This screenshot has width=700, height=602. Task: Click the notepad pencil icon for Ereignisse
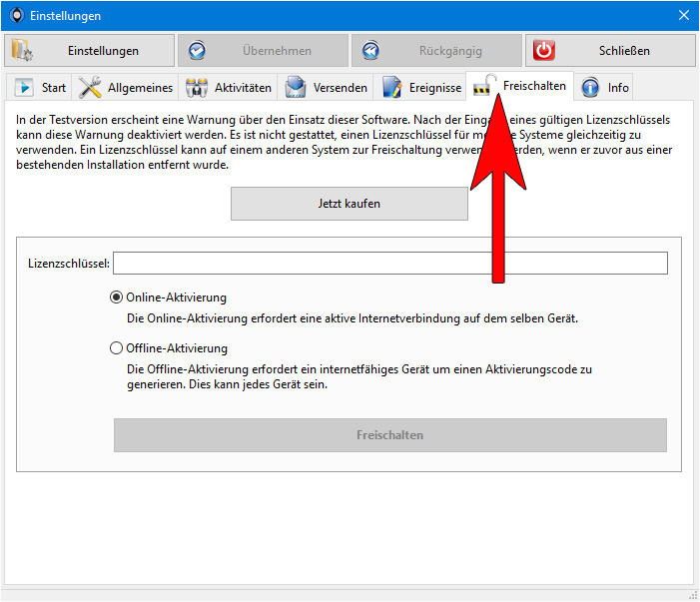click(392, 87)
